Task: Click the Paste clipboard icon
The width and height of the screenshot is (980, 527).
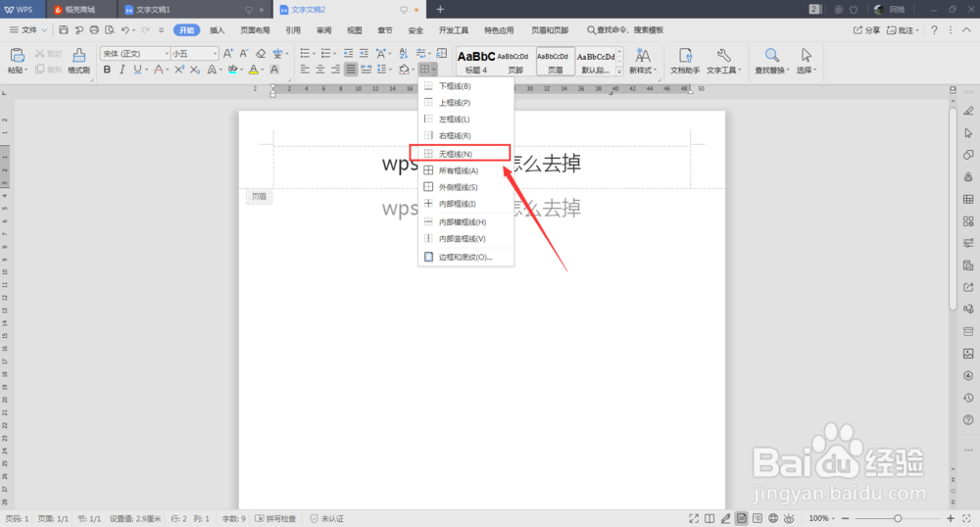Action: click(17, 56)
